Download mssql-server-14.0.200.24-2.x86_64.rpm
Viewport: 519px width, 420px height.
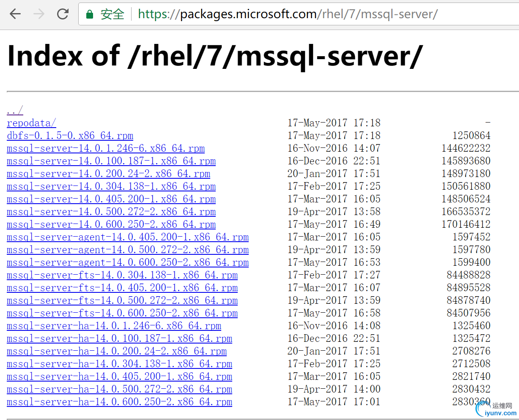pos(108,174)
